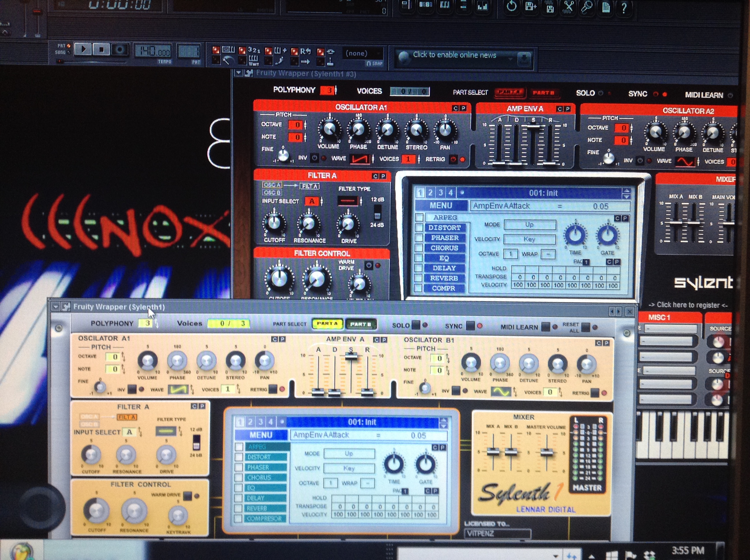The height and width of the screenshot is (560, 750).
Task: Open the Piano Roll view icon
Action: (444, 5)
